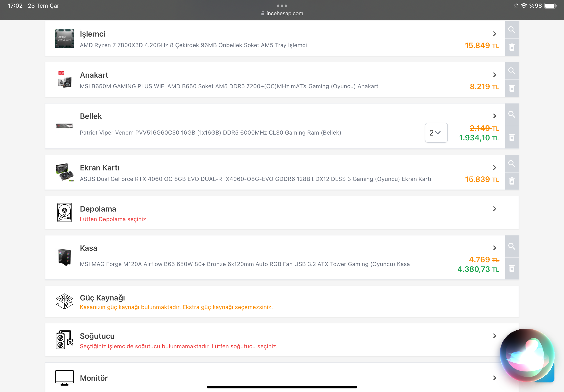Tap the Monitör category heading
This screenshot has width=564, height=392.
click(94, 378)
